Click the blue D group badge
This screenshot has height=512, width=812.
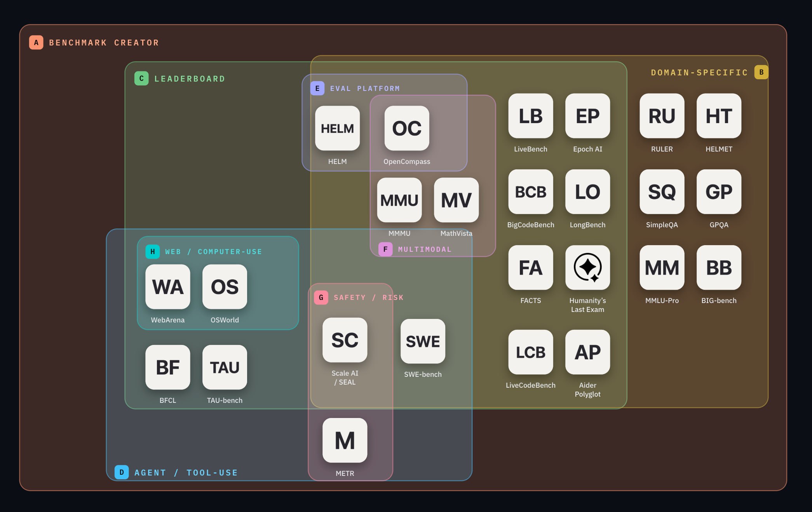(122, 472)
